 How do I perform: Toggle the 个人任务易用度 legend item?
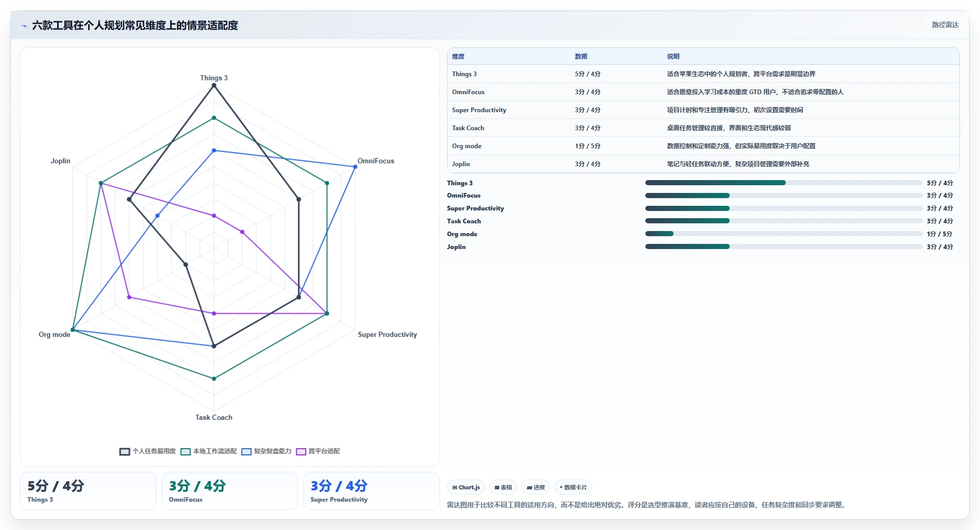[x=148, y=451]
